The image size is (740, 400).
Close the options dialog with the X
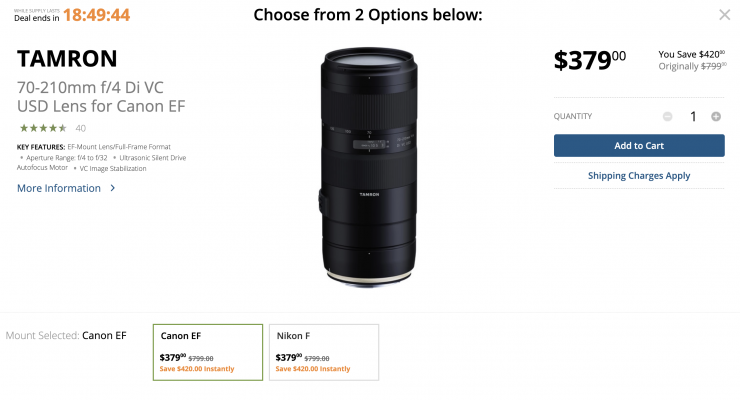pyautogui.click(x=725, y=15)
